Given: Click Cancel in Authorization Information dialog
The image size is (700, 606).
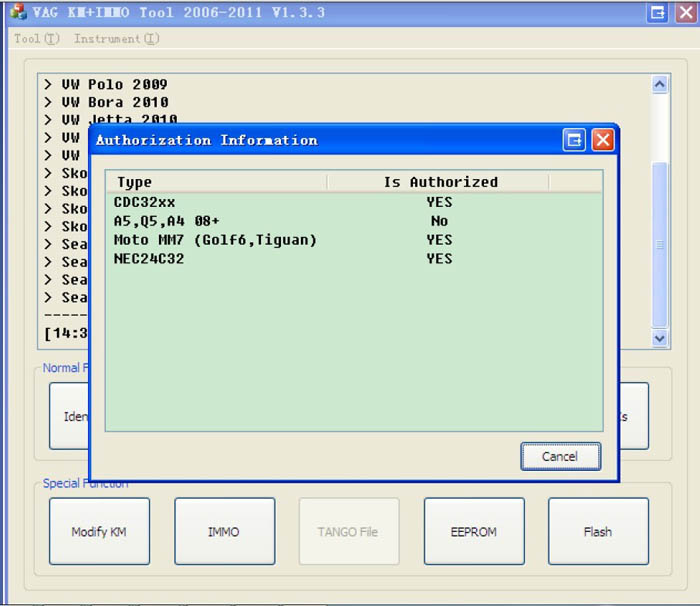Looking at the screenshot, I should pos(560,456).
